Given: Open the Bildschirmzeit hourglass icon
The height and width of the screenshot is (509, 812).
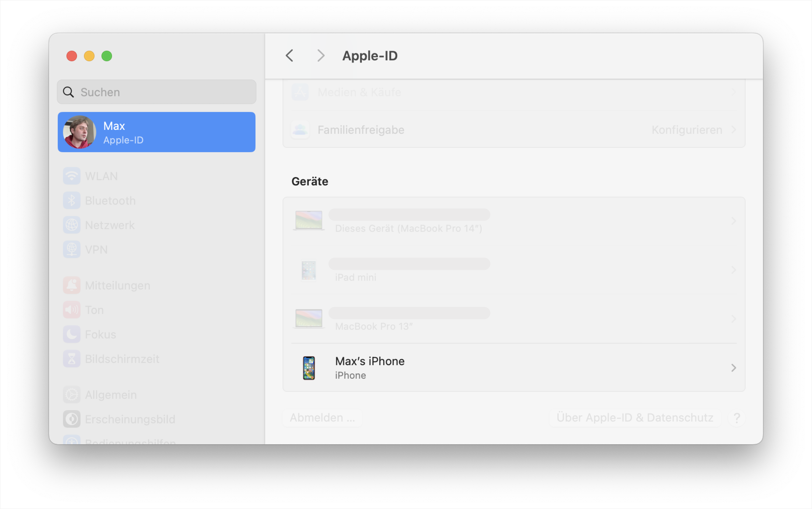Looking at the screenshot, I should (x=71, y=359).
